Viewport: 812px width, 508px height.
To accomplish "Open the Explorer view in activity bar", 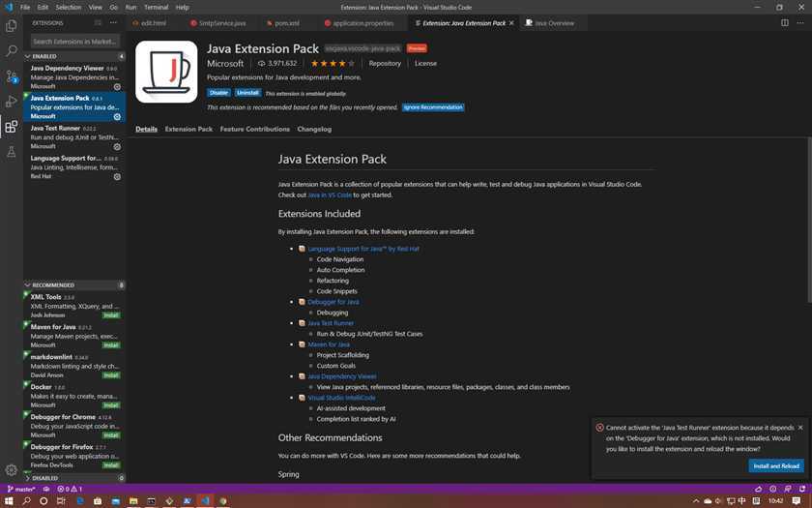I will [x=11, y=26].
